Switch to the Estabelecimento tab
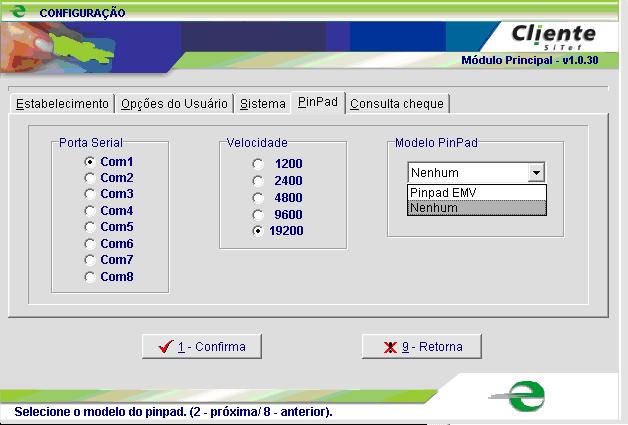Viewport: 628px width, 425px height. tap(62, 103)
